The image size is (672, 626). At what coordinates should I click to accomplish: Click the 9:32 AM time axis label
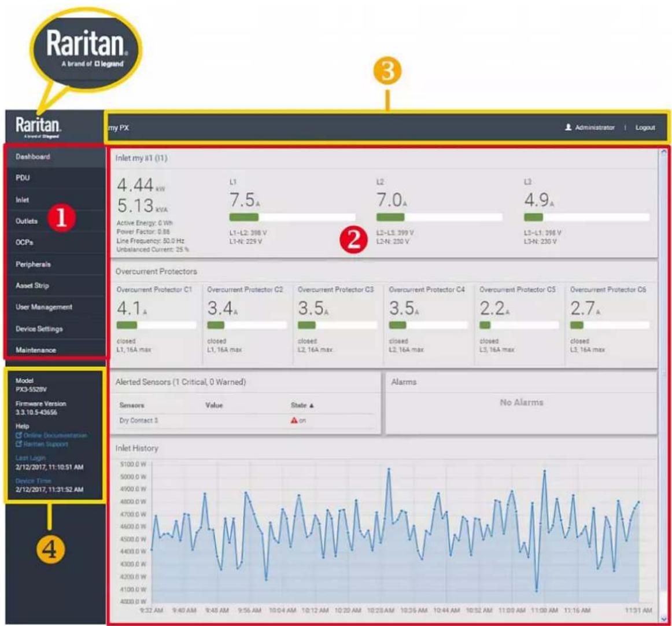(151, 610)
